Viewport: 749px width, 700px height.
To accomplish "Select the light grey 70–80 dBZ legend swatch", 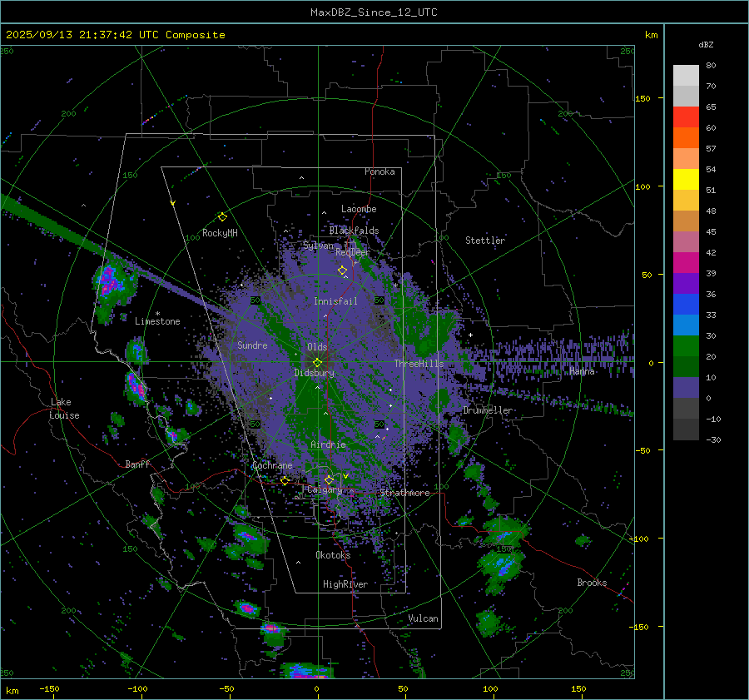I will point(686,76).
